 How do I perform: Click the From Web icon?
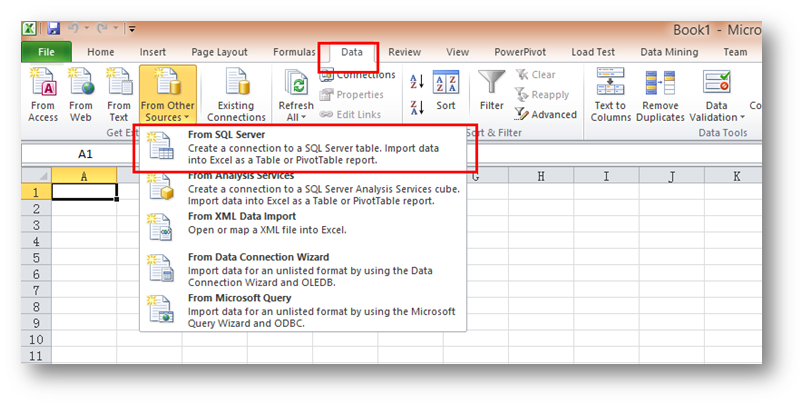(x=81, y=82)
